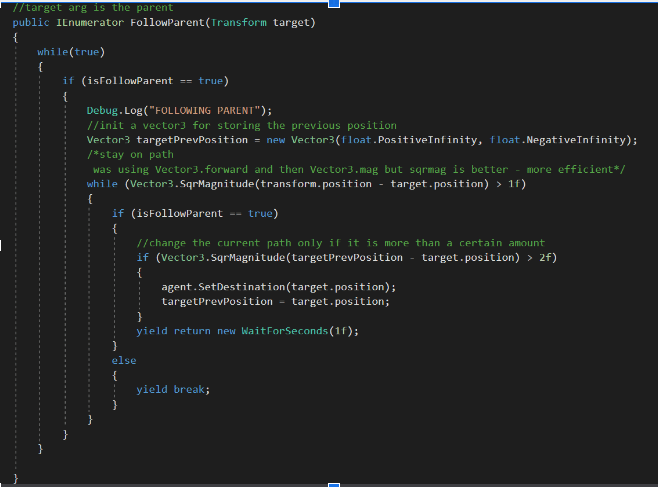Select the IEnumerator return type
The width and height of the screenshot is (658, 487).
(90, 22)
